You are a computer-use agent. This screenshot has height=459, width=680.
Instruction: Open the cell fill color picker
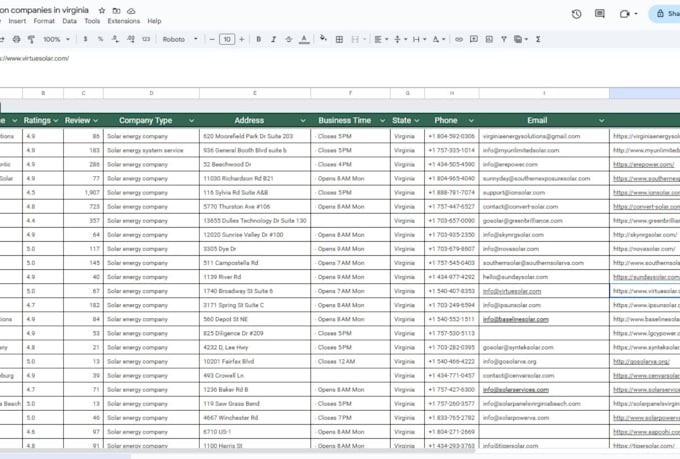click(323, 39)
